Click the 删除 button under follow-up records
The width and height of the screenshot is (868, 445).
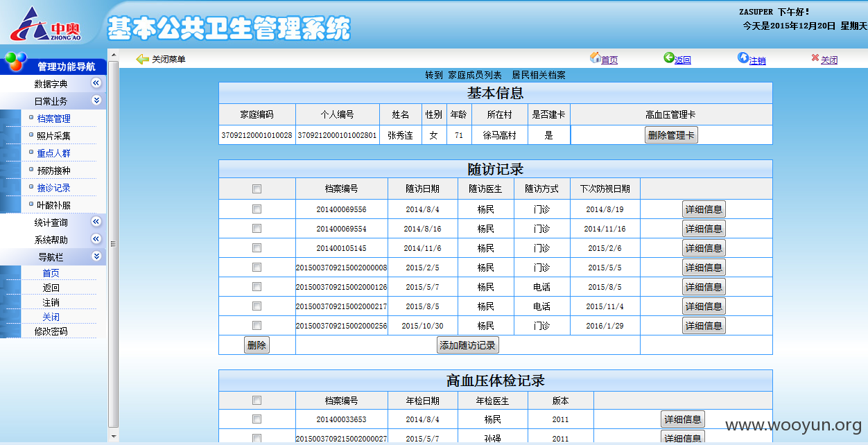click(257, 345)
